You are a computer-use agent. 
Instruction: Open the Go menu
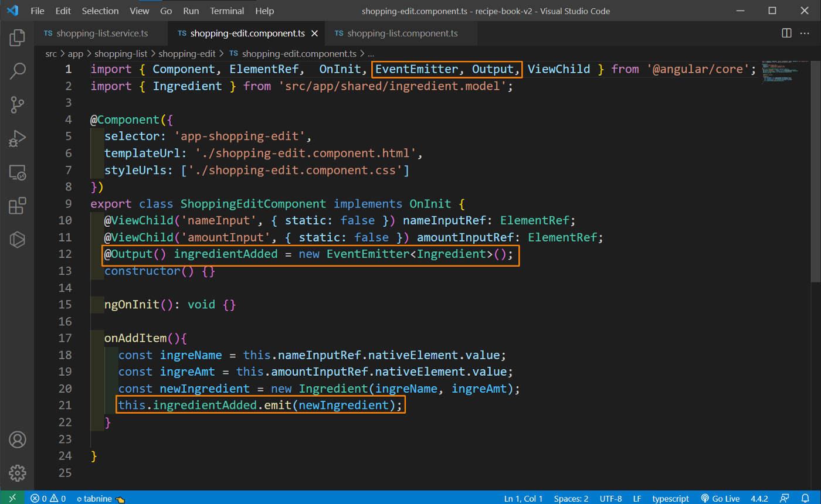166,11
